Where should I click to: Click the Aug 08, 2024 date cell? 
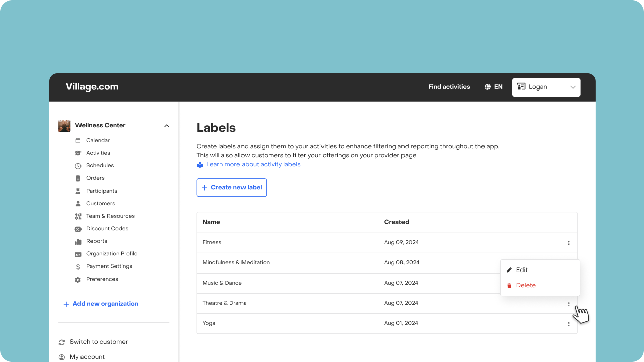coord(401,262)
